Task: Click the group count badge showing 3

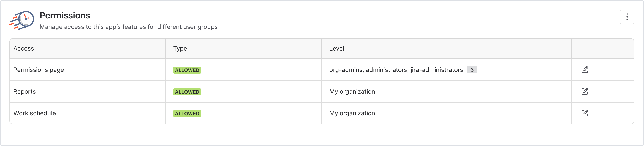Action: (472, 70)
